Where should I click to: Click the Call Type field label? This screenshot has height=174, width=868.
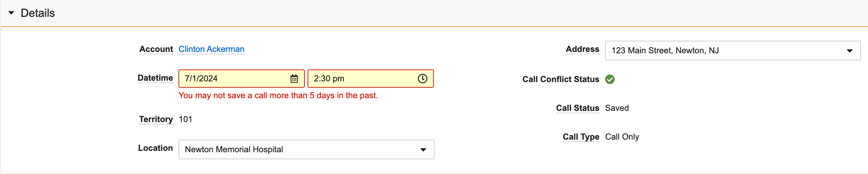pyautogui.click(x=581, y=137)
